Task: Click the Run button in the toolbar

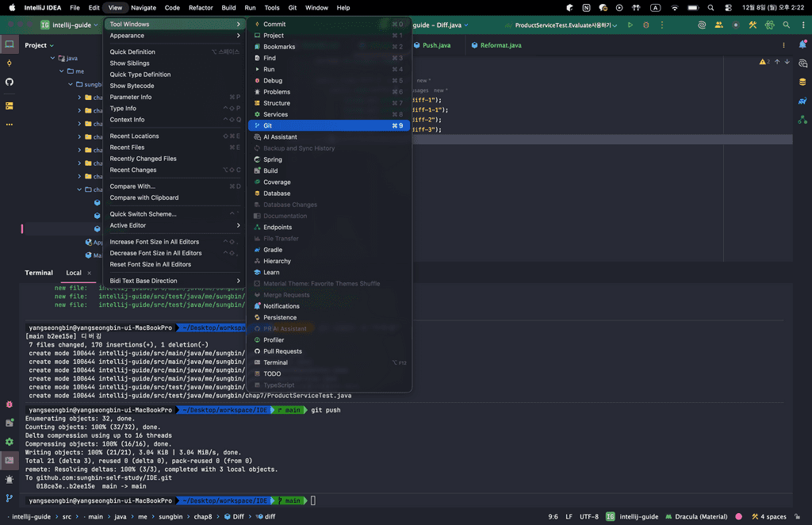Action: click(630, 25)
